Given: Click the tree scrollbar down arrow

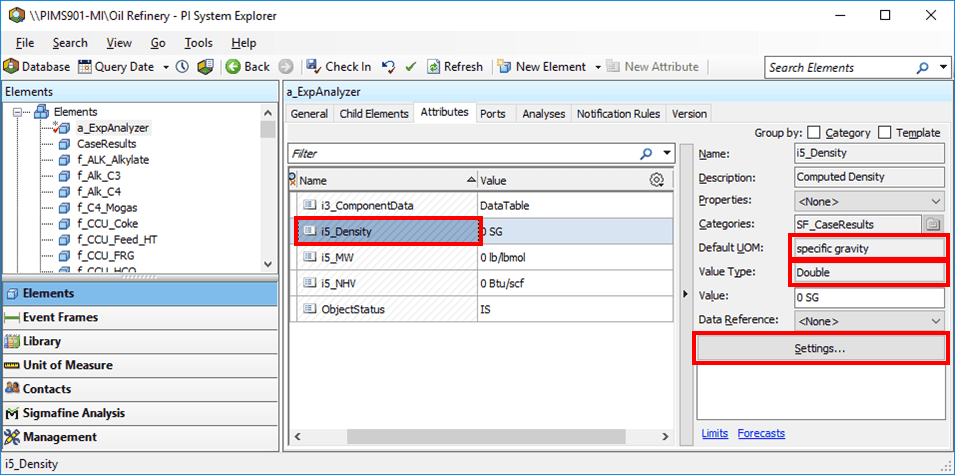Looking at the screenshot, I should click(x=267, y=264).
